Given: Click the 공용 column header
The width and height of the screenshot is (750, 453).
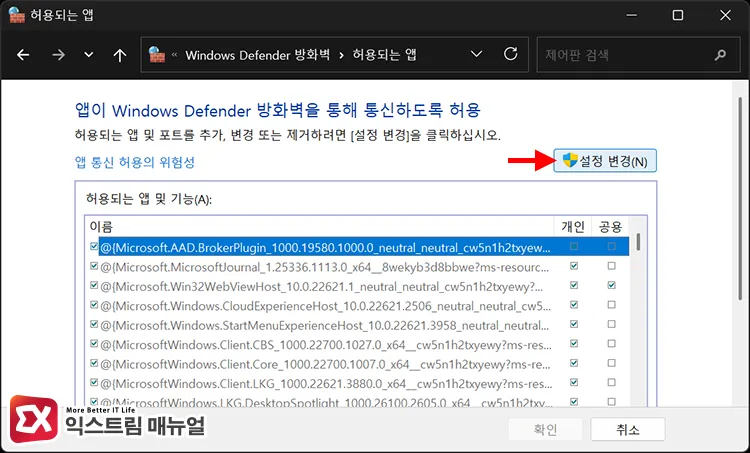Looking at the screenshot, I should [610, 227].
